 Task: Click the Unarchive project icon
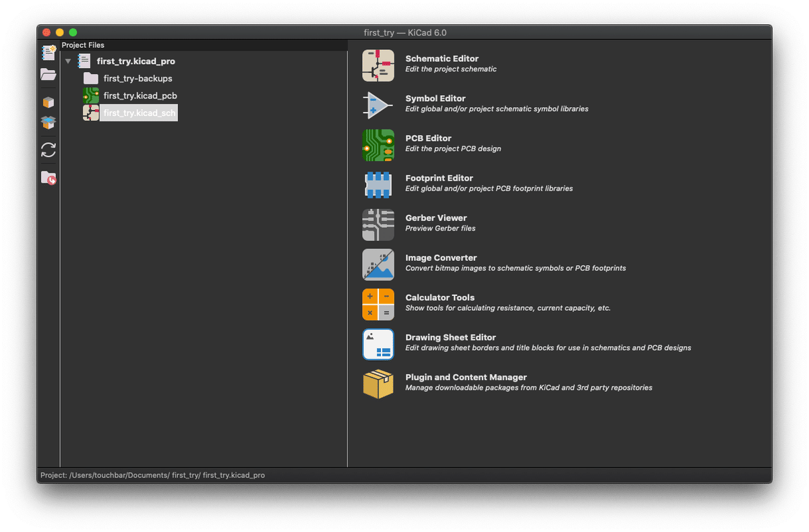48,123
